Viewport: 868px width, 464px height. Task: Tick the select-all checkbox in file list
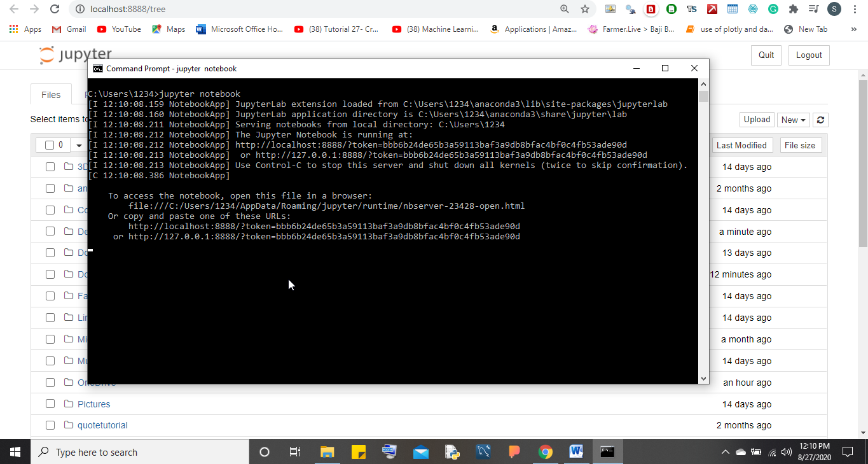50,145
